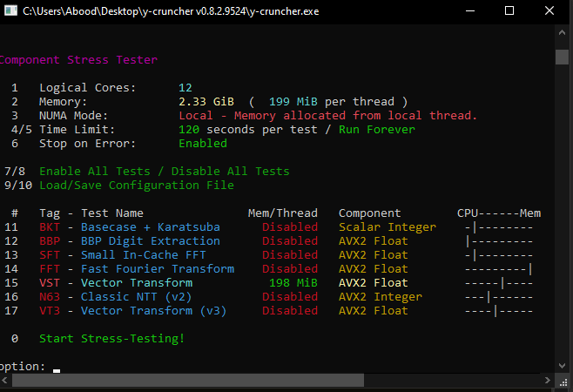Click the y-cruncher console window icon
573x392 pixels.
[x=10, y=10]
